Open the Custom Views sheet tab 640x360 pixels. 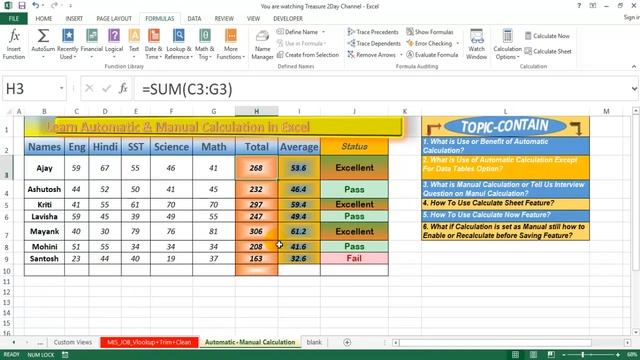click(x=73, y=342)
